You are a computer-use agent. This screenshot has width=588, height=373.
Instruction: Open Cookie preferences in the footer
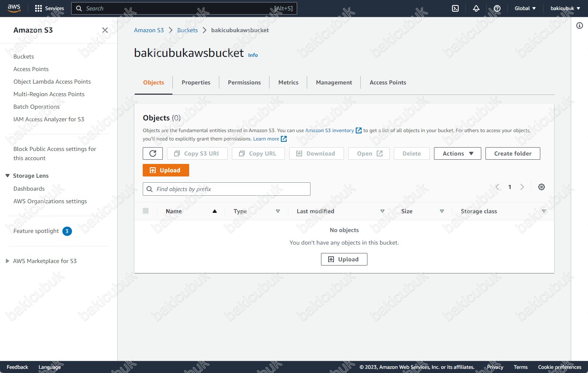(x=560, y=367)
